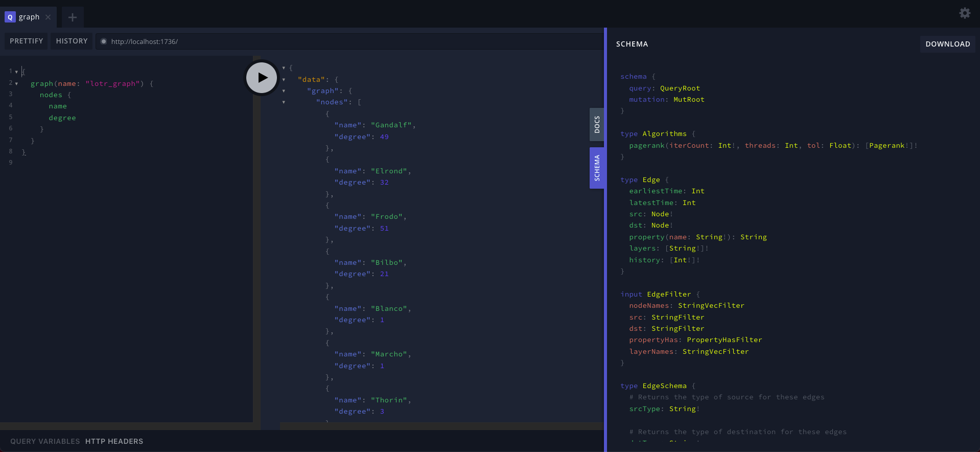The height and width of the screenshot is (452, 980).
Task: Collapse the "nodes" array in results
Action: coord(284,102)
